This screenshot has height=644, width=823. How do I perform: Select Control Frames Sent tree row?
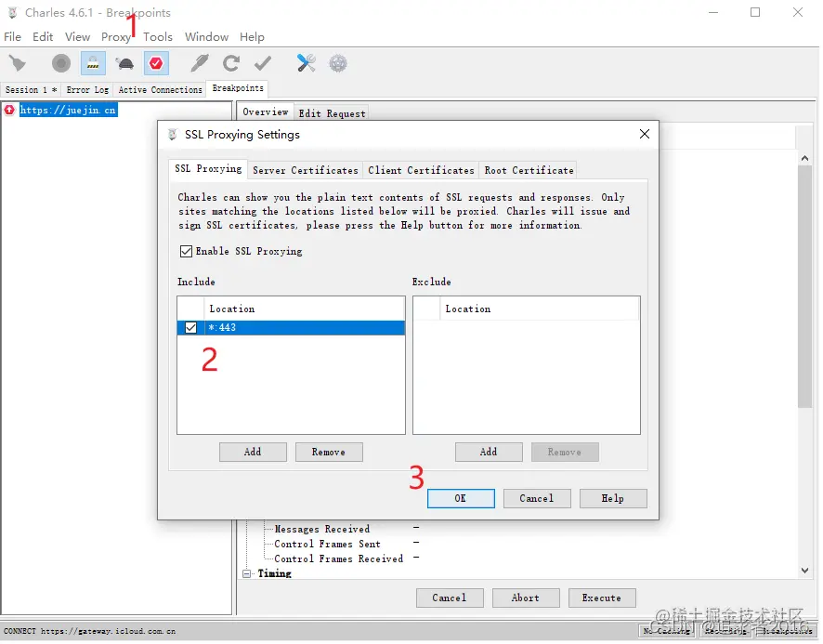coord(327,545)
